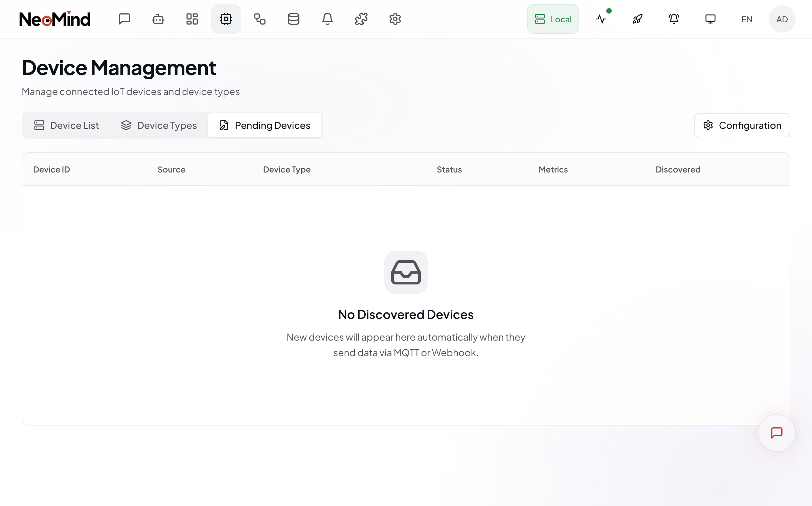812x506 pixels.
Task: Click the Device ID column header
Action: [x=51, y=169]
